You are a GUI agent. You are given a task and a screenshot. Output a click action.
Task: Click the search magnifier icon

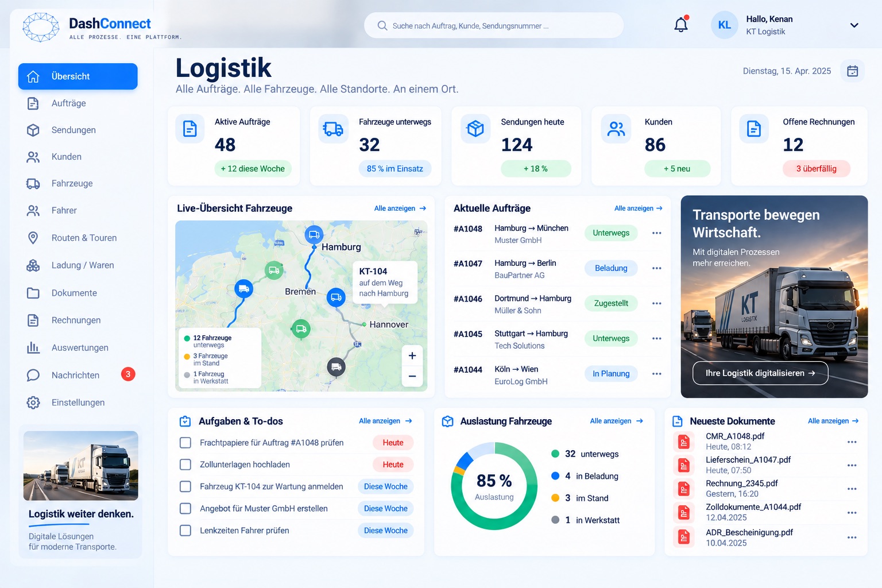pos(382,26)
